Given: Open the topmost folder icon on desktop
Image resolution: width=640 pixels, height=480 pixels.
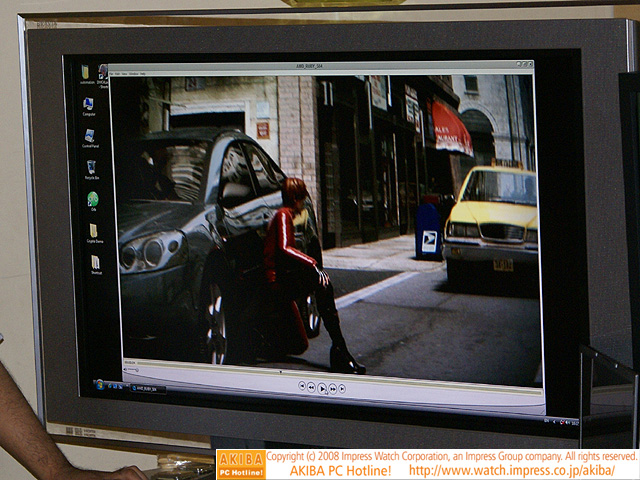Looking at the screenshot, I should pos(87,72).
